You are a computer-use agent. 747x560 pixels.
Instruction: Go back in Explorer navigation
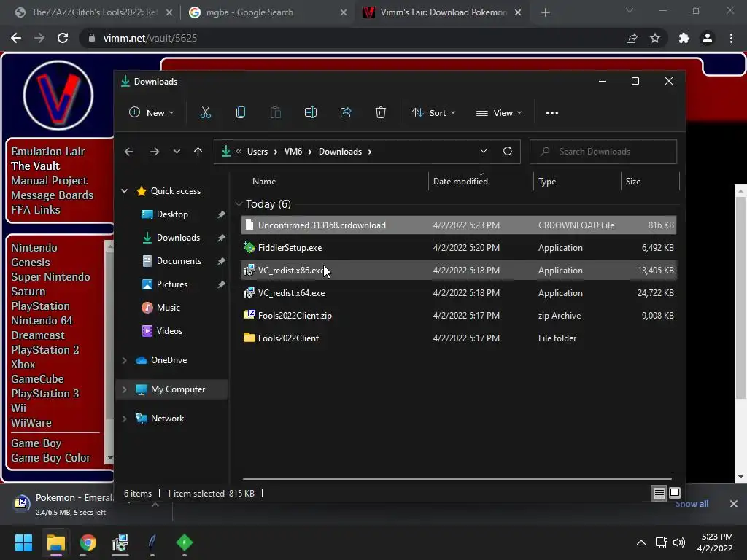[x=128, y=152]
